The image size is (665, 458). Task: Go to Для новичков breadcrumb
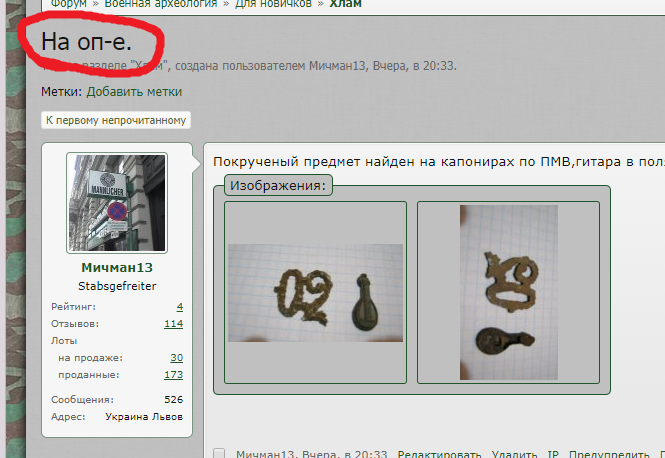point(273,4)
